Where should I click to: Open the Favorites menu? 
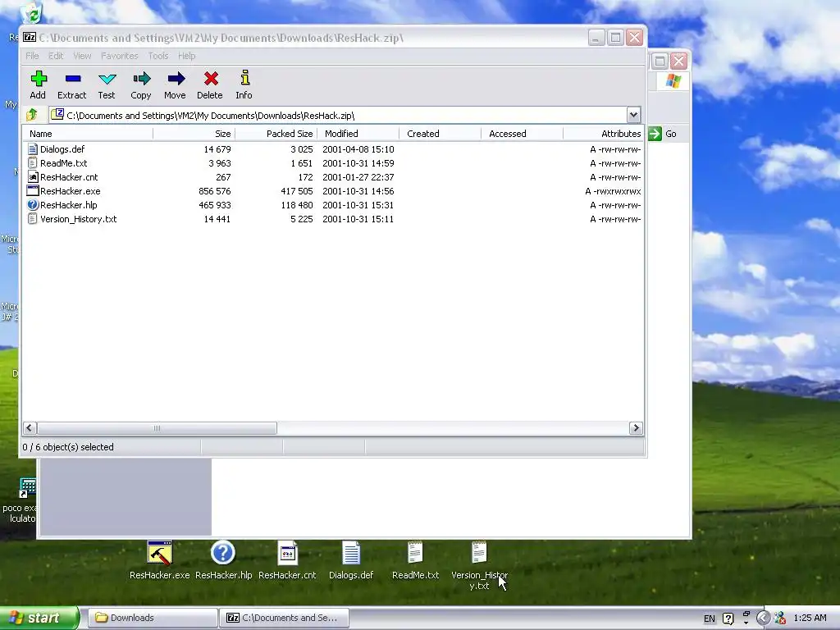pos(120,56)
